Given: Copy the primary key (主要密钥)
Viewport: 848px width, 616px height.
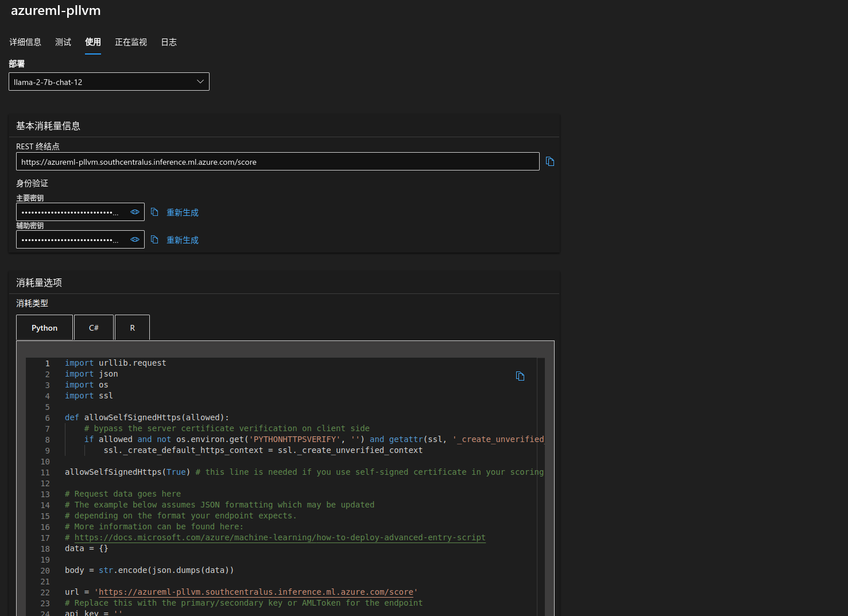Looking at the screenshot, I should tap(154, 212).
